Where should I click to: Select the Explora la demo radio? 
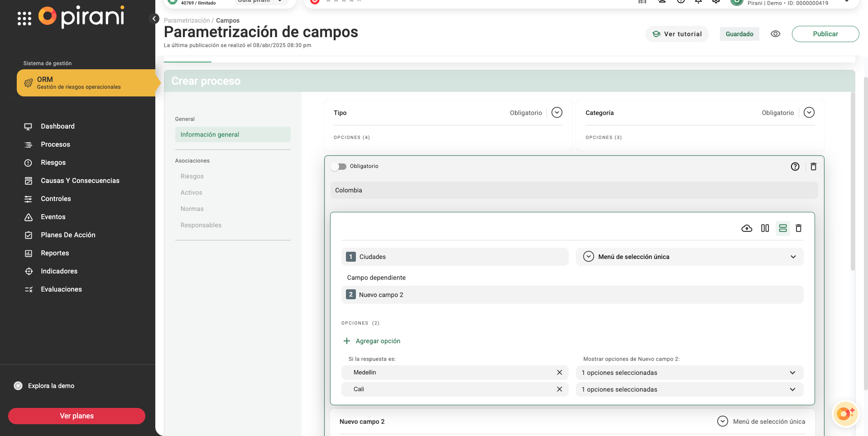pos(18,386)
